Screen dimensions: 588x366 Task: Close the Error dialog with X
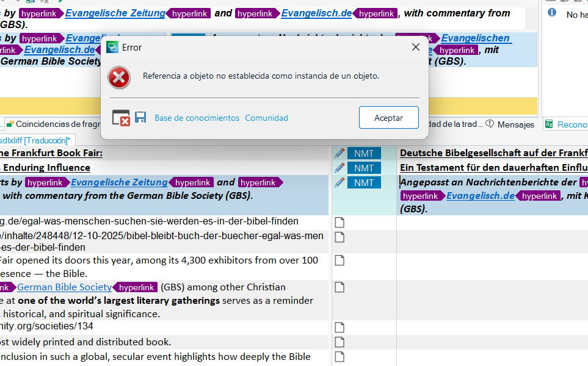(415, 47)
